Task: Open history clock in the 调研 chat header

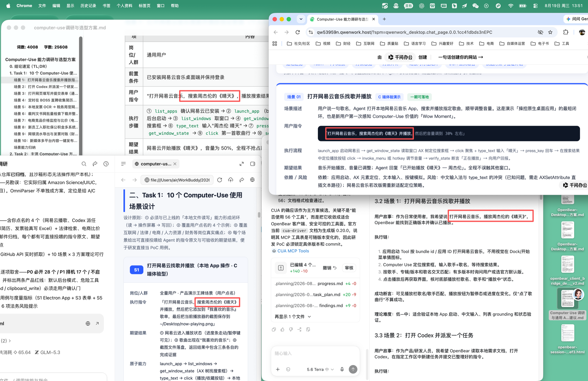Action: (106, 164)
